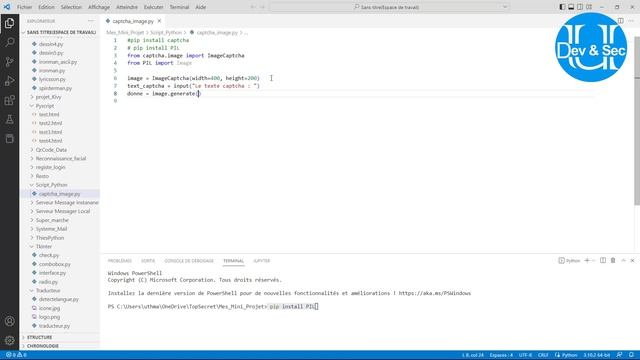Switch to the PROBLÈMES panel tab
Screen dimensions: 640x360
pyautogui.click(x=120, y=261)
